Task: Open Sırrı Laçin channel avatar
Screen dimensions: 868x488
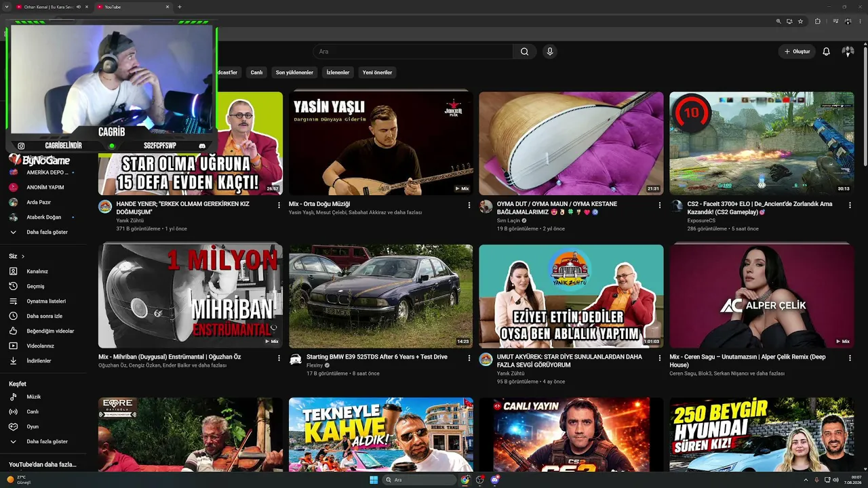Action: click(486, 207)
